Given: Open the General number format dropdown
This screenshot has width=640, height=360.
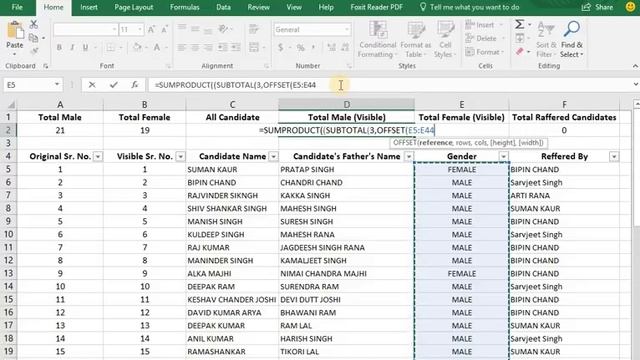Looking at the screenshot, I should pos(347,29).
